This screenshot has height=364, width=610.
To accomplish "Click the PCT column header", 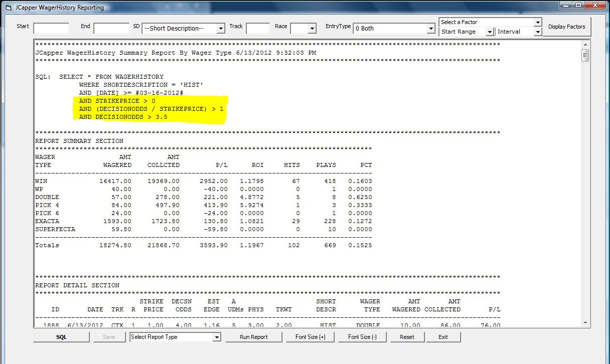I will pyautogui.click(x=366, y=165).
